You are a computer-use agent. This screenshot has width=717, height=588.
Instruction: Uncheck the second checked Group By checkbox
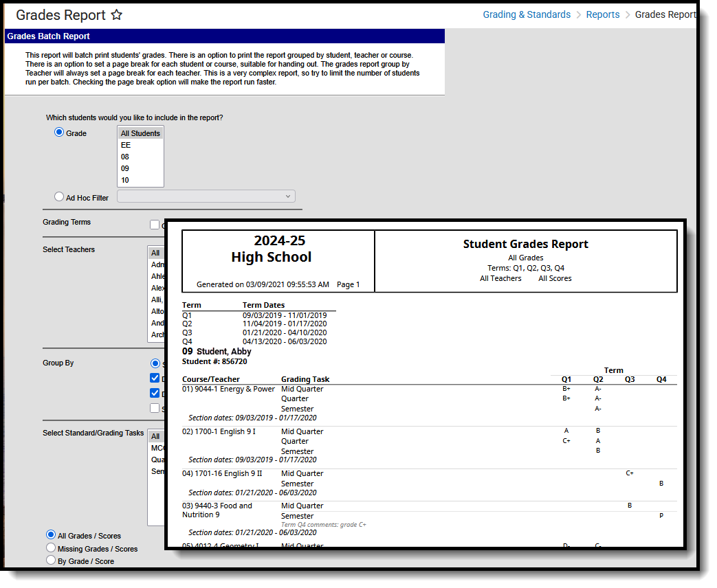pyautogui.click(x=155, y=394)
